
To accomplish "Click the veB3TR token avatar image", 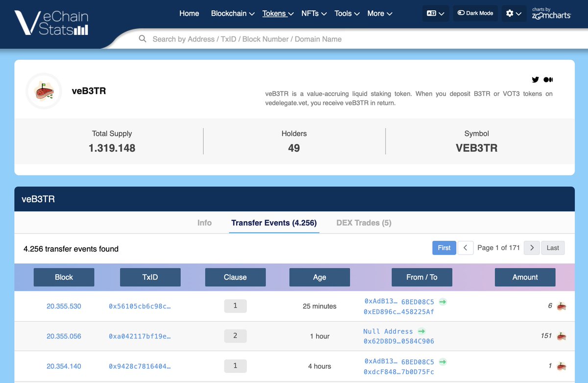I will tap(44, 91).
